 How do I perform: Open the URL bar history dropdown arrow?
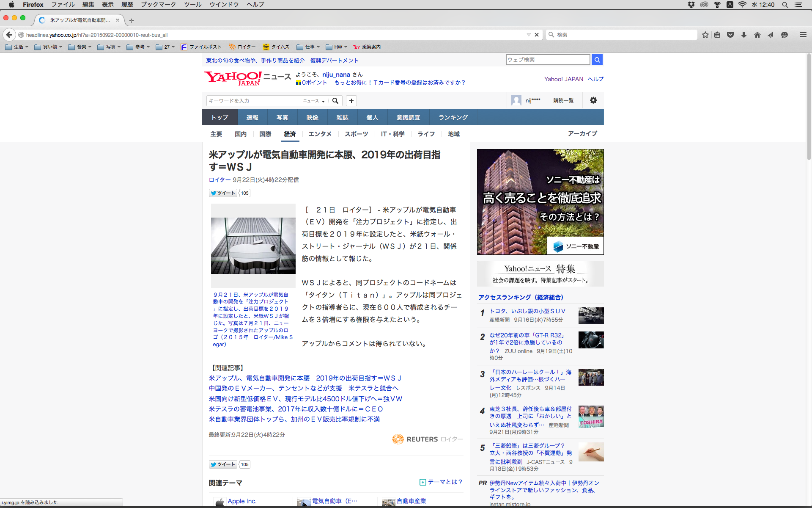[x=528, y=35]
